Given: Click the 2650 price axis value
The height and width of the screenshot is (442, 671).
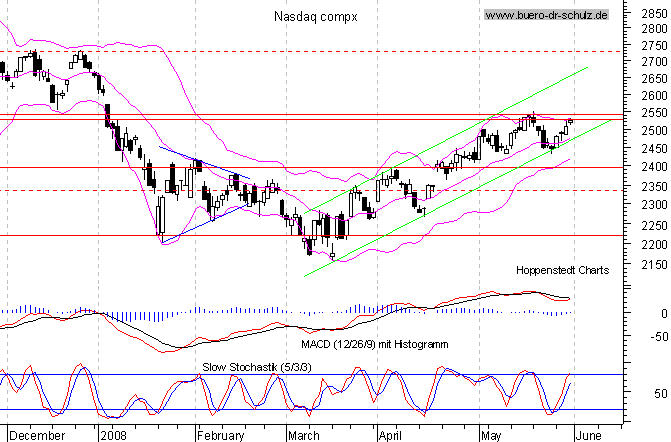Looking at the screenshot, I should pyautogui.click(x=654, y=79).
